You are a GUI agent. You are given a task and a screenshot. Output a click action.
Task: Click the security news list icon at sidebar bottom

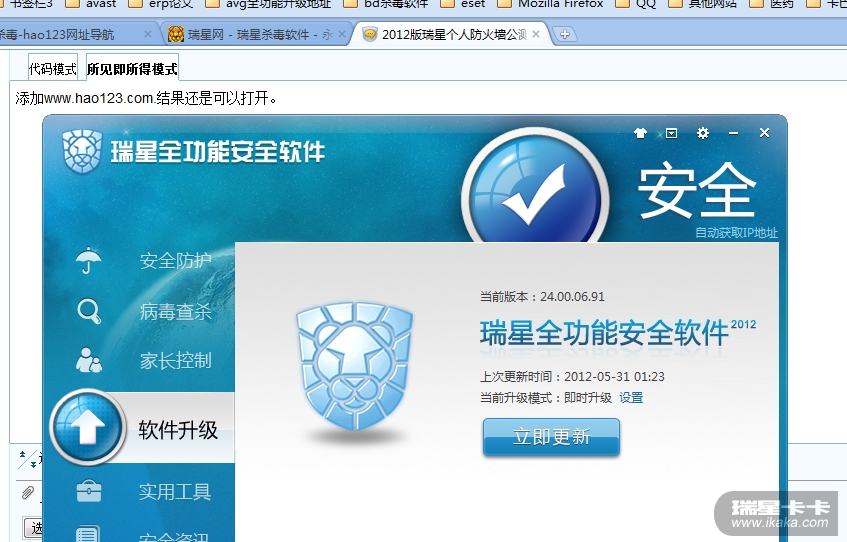coord(88,534)
